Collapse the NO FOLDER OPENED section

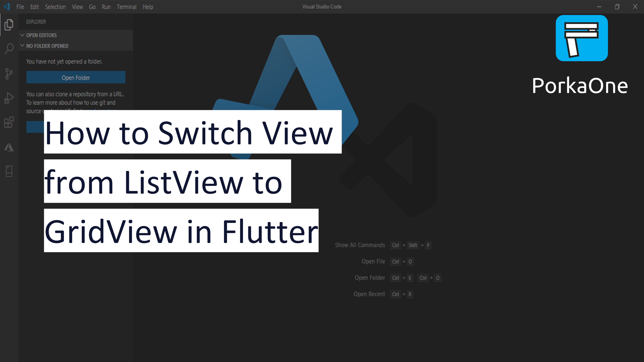click(x=76, y=46)
